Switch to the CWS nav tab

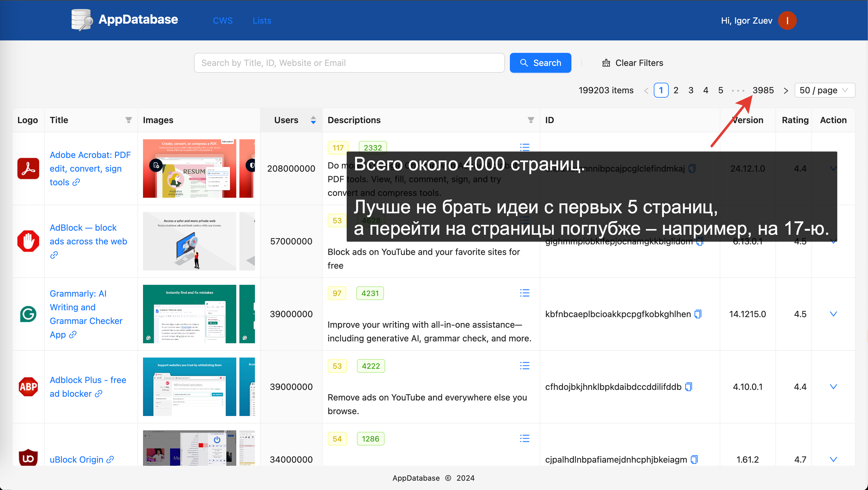[x=223, y=21]
